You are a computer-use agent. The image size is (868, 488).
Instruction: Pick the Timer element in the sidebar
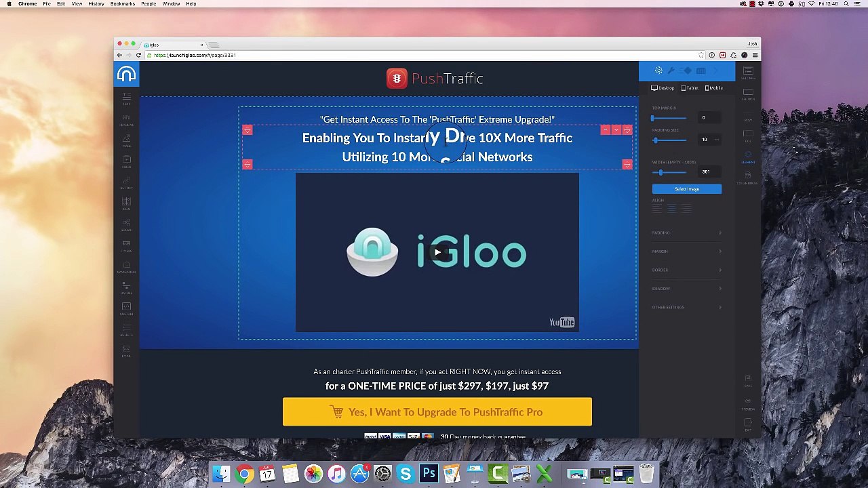click(x=127, y=246)
